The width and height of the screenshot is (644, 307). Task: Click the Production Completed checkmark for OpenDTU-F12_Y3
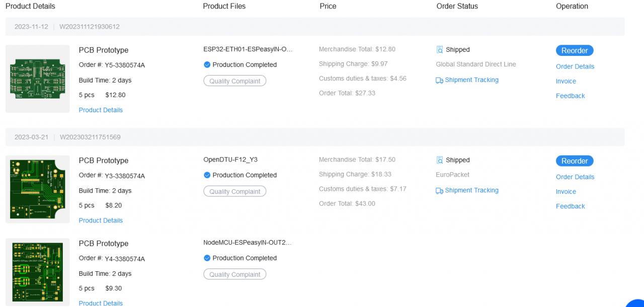pyautogui.click(x=207, y=175)
